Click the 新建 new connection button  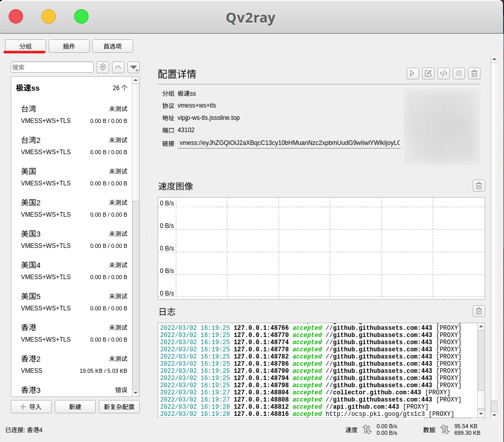(75, 407)
